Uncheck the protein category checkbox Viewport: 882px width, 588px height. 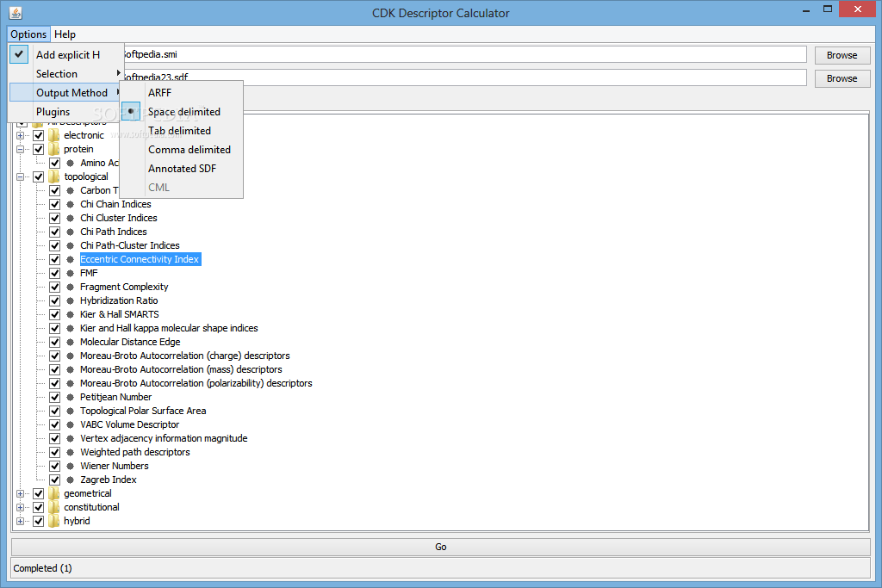(38, 149)
